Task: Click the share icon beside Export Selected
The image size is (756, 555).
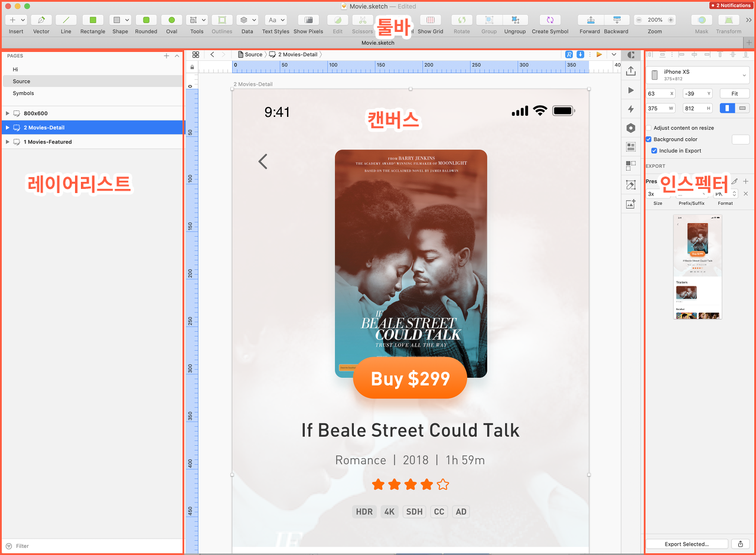Action: tap(741, 544)
